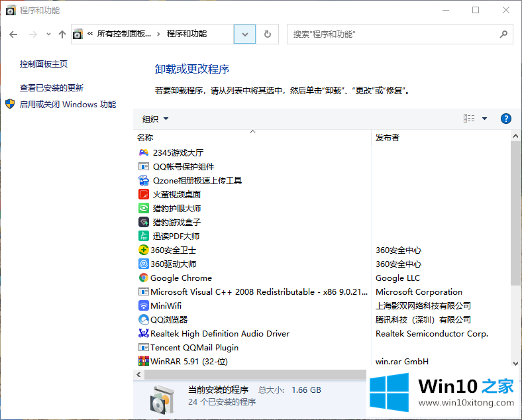522x420 pixels.
Task: Click the vertical scrollbar down arrow
Action: 515,363
